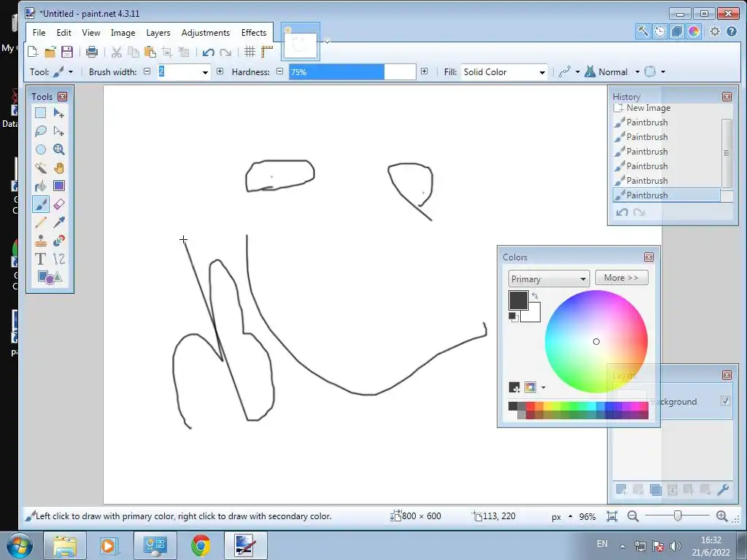Select the Ellipse Select tool
This screenshot has height=560, width=747.
point(41,149)
